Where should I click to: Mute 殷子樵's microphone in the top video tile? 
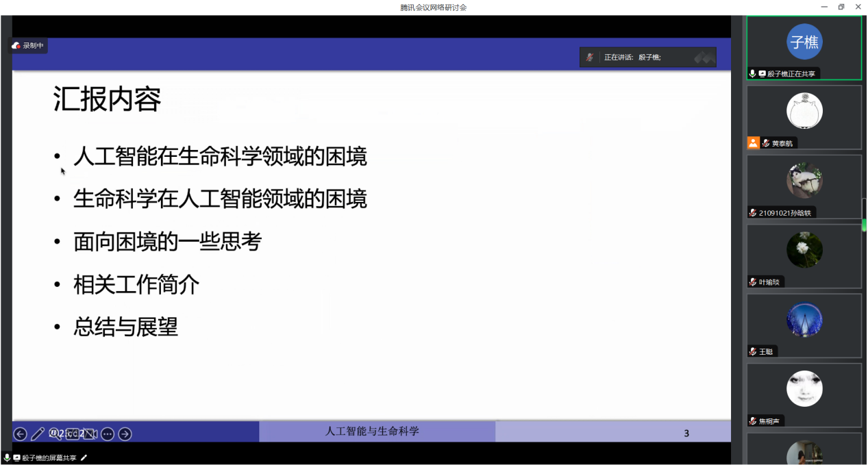(751, 73)
